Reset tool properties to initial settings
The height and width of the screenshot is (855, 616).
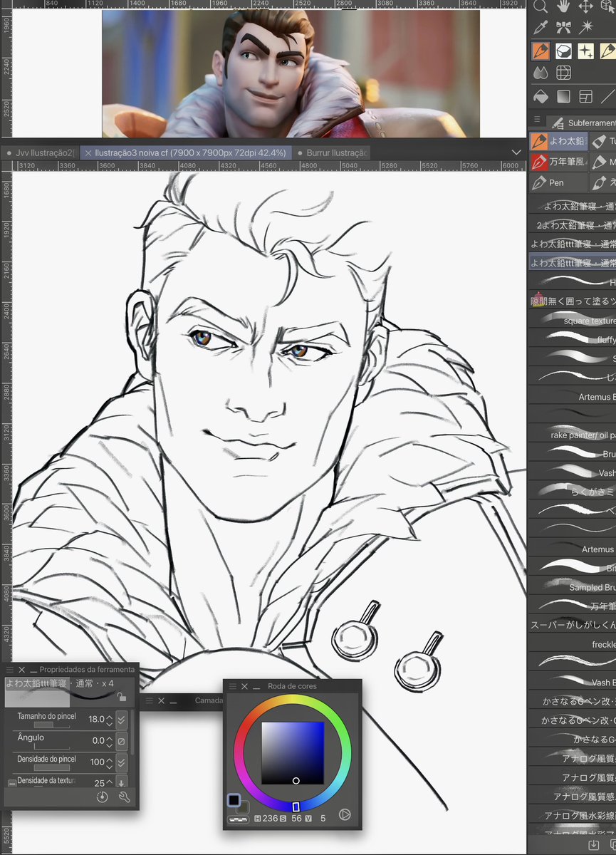click(x=103, y=797)
